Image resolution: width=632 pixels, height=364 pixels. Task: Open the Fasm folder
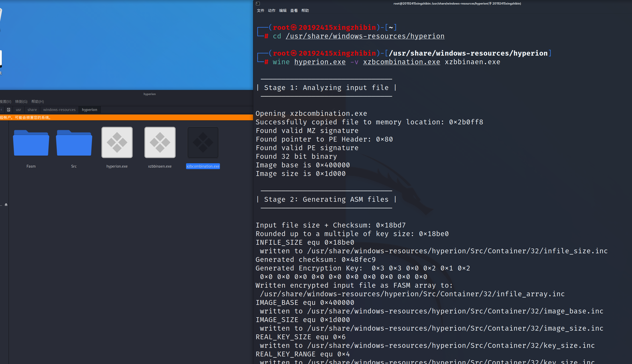pos(31,143)
